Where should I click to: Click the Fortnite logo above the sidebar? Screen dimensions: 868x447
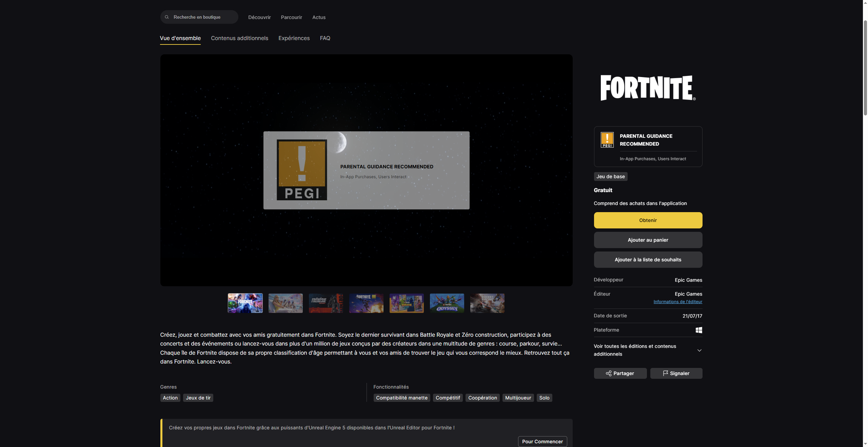648,88
